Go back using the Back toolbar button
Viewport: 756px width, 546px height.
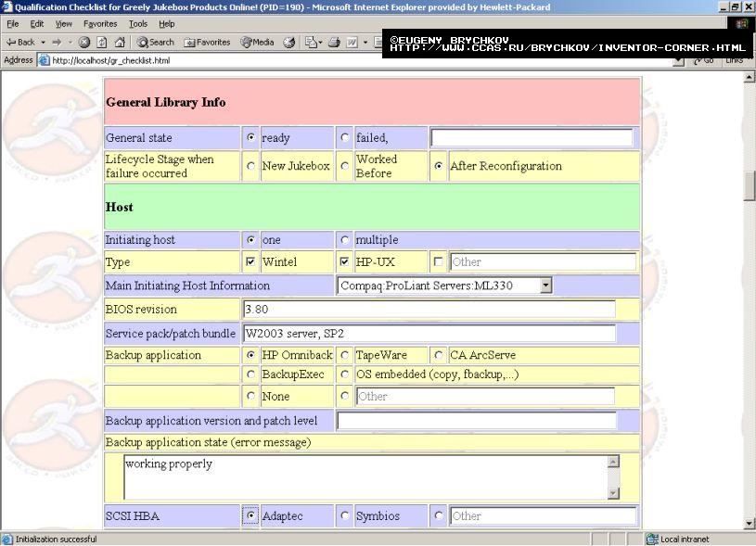[20, 43]
